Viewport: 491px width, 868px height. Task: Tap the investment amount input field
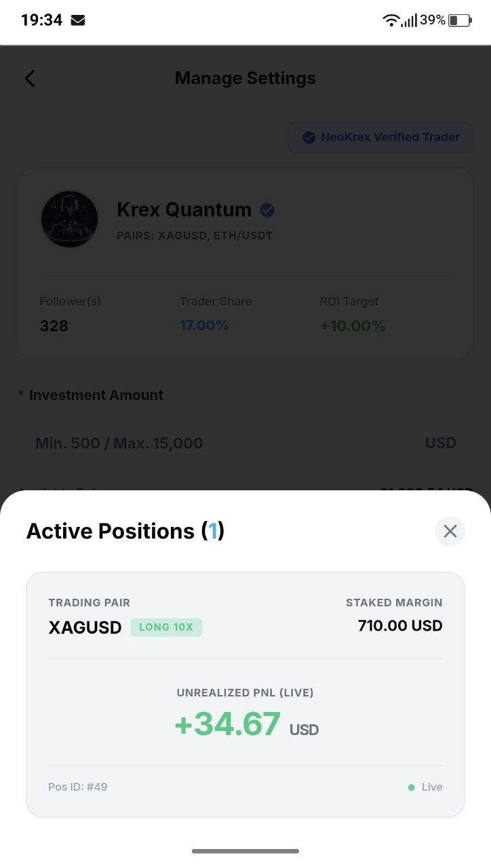[245, 443]
